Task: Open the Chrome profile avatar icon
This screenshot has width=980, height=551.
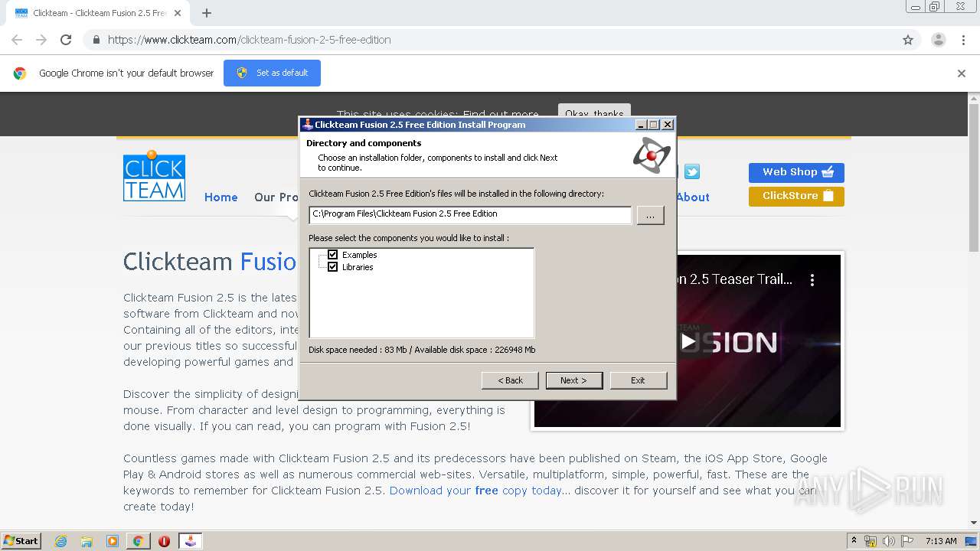Action: [939, 40]
